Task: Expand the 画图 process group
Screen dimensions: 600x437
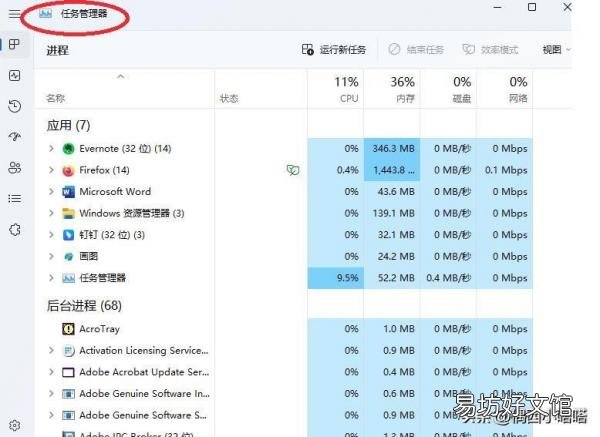Action: [x=51, y=256]
